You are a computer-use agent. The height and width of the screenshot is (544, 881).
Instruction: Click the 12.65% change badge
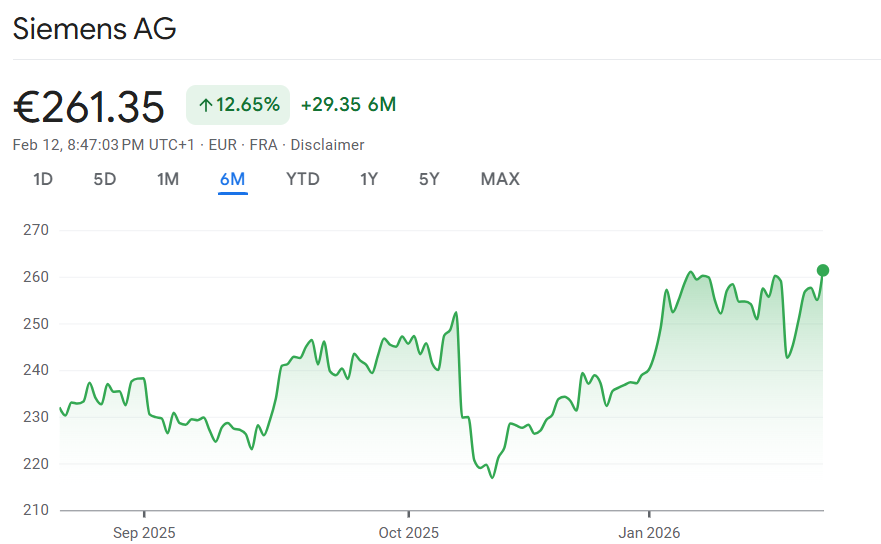coord(238,105)
